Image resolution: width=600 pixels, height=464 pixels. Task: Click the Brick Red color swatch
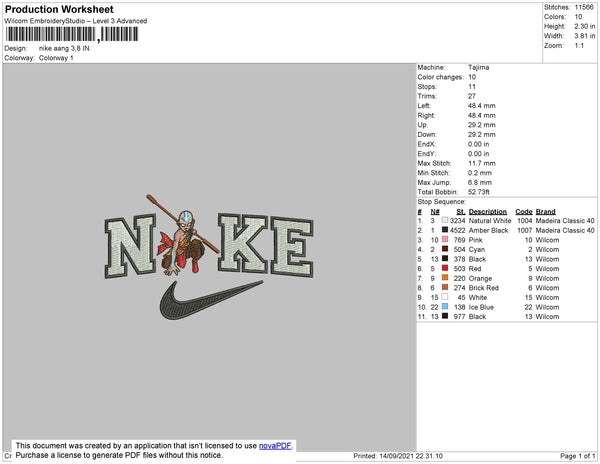[x=445, y=288]
